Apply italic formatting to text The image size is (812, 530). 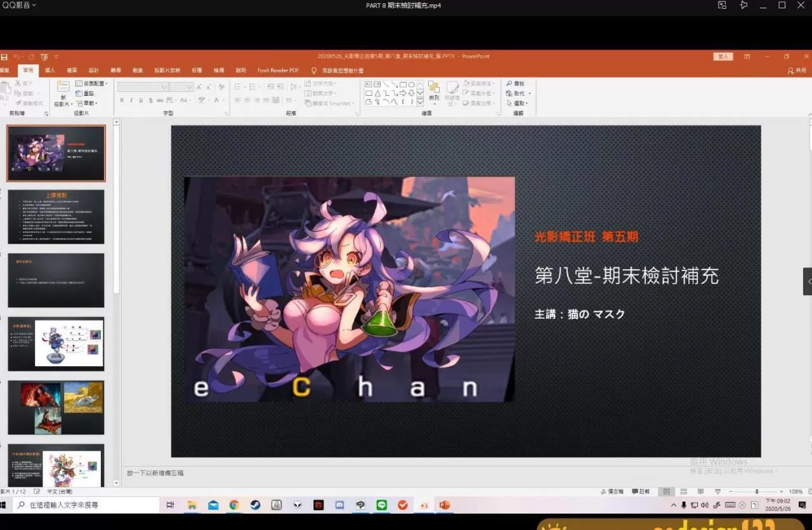(x=131, y=99)
